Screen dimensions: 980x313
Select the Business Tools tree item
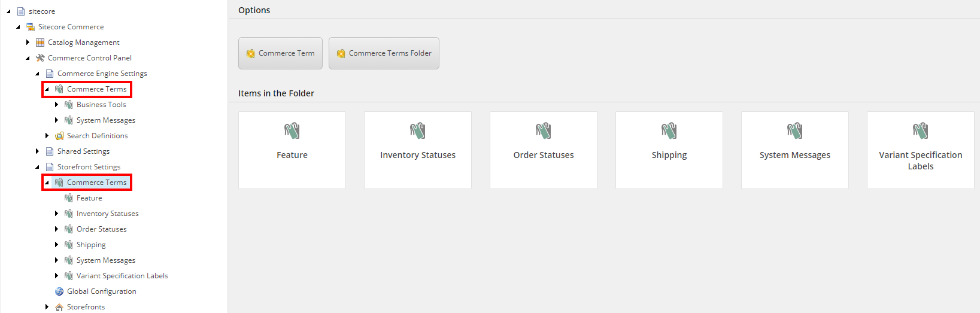101,105
